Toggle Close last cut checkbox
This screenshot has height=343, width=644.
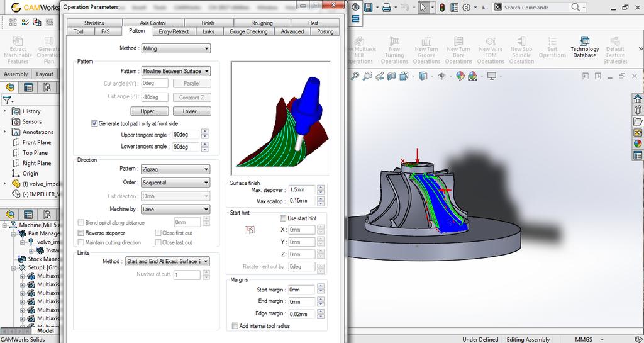[158, 242]
